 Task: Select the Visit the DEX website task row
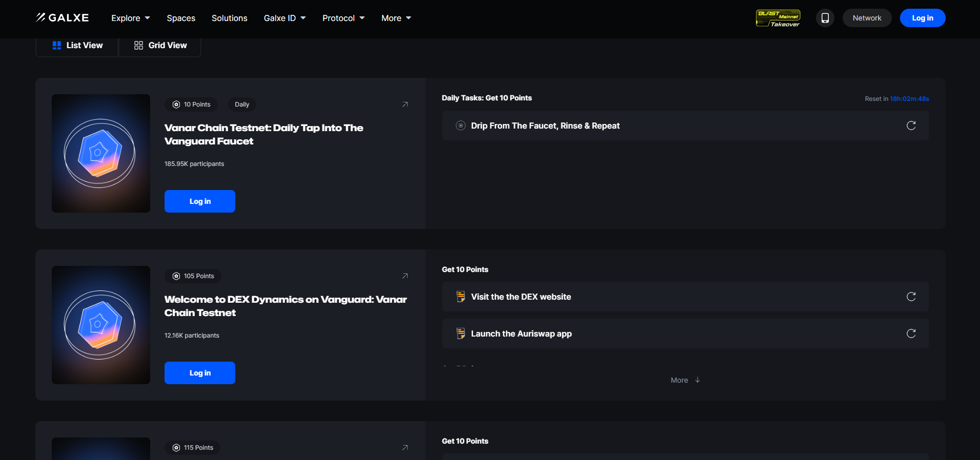coord(685,297)
